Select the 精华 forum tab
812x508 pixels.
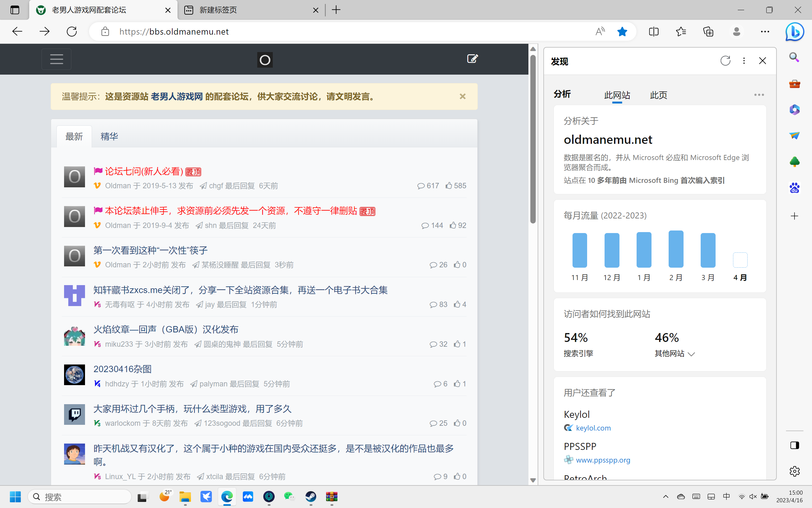click(x=109, y=137)
